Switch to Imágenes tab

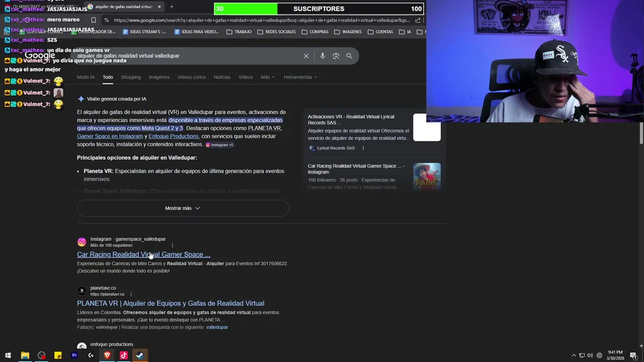[159, 77]
